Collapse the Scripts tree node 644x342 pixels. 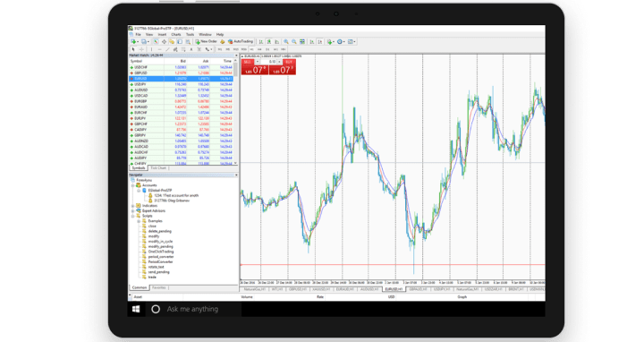[x=132, y=216]
